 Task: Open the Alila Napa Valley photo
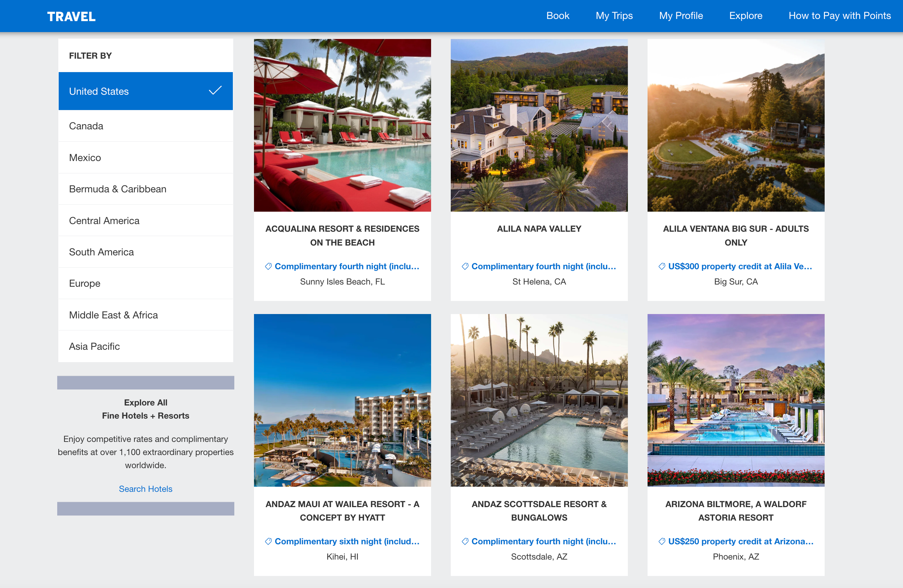click(x=539, y=125)
